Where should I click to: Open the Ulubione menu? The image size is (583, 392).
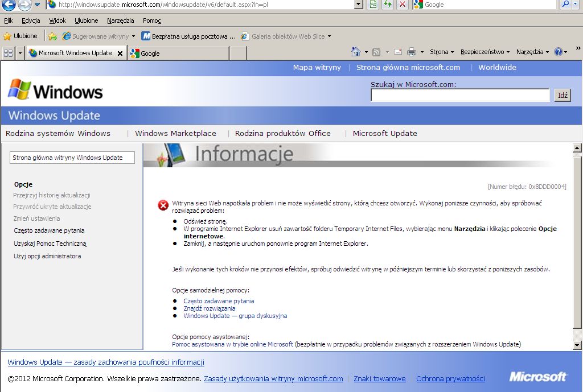click(87, 20)
